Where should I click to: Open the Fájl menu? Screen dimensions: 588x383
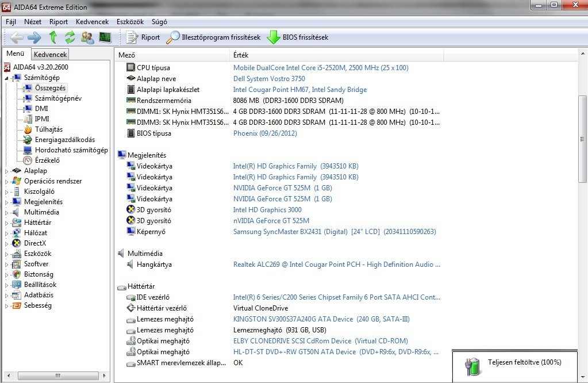(x=11, y=22)
